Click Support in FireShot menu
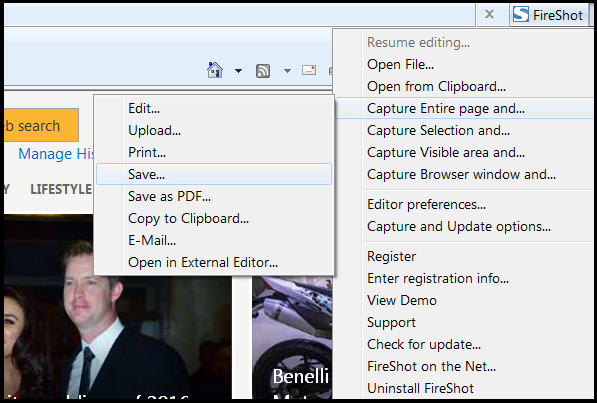The image size is (597, 403). click(x=465, y=323)
